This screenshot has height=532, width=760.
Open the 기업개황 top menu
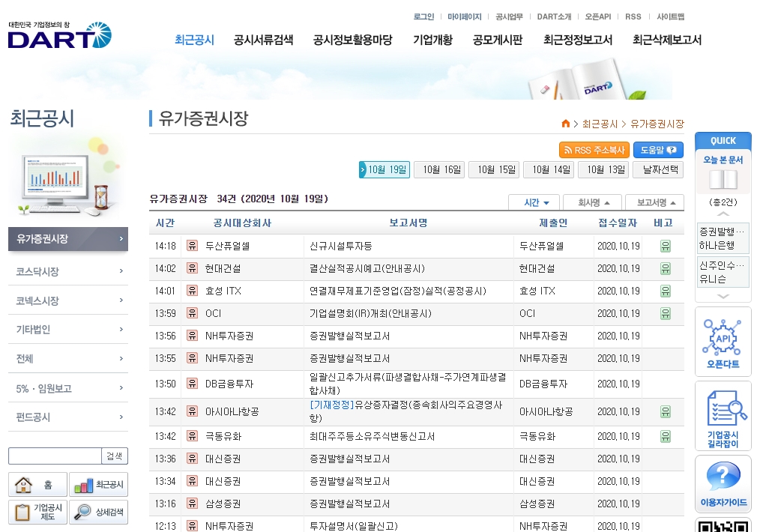(432, 40)
